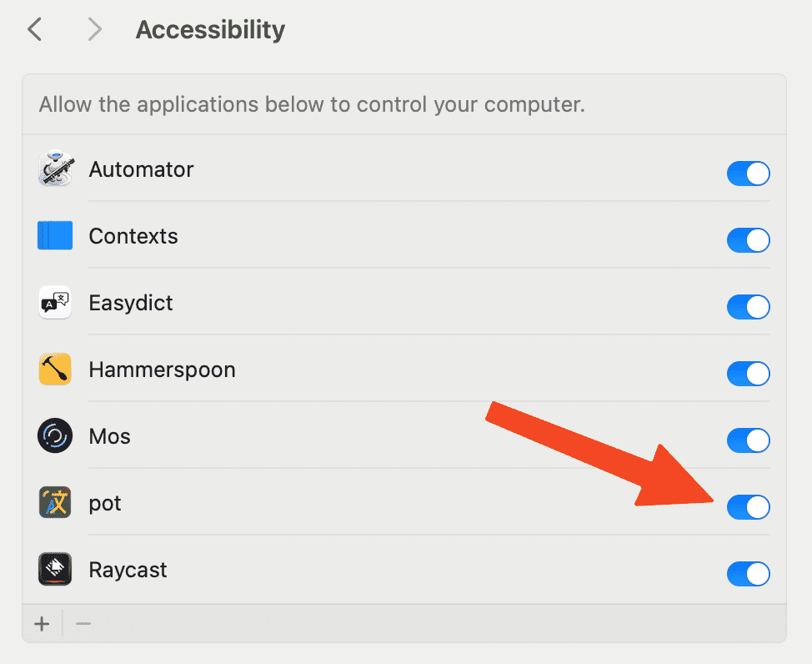This screenshot has height=664, width=812.
Task: Click the Automator robot app icon
Action: pyautogui.click(x=55, y=169)
